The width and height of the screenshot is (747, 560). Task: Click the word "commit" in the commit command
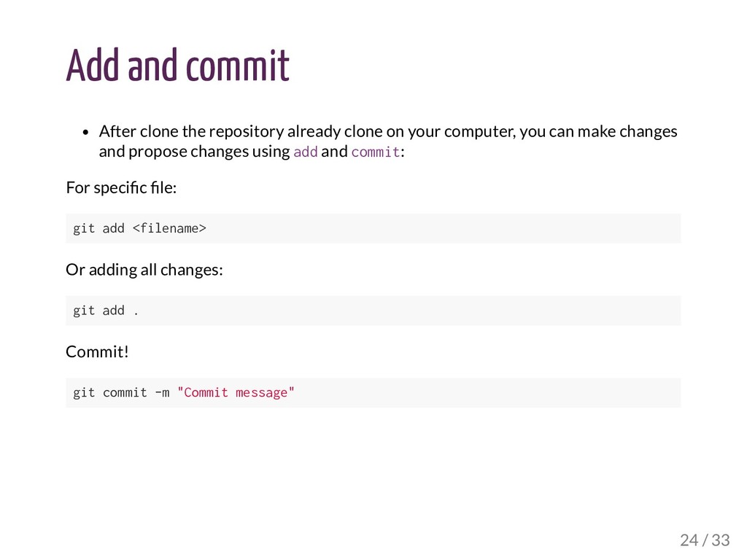[125, 393]
